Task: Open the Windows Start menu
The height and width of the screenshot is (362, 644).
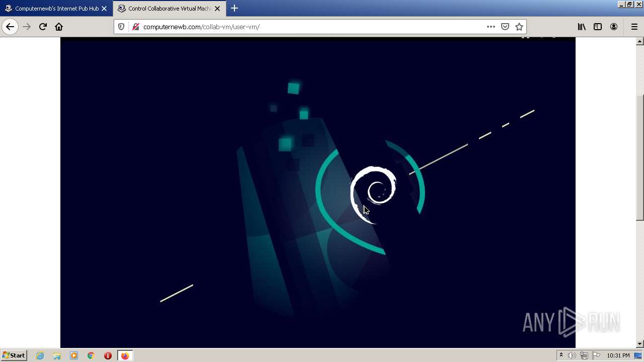Action: [x=14, y=355]
